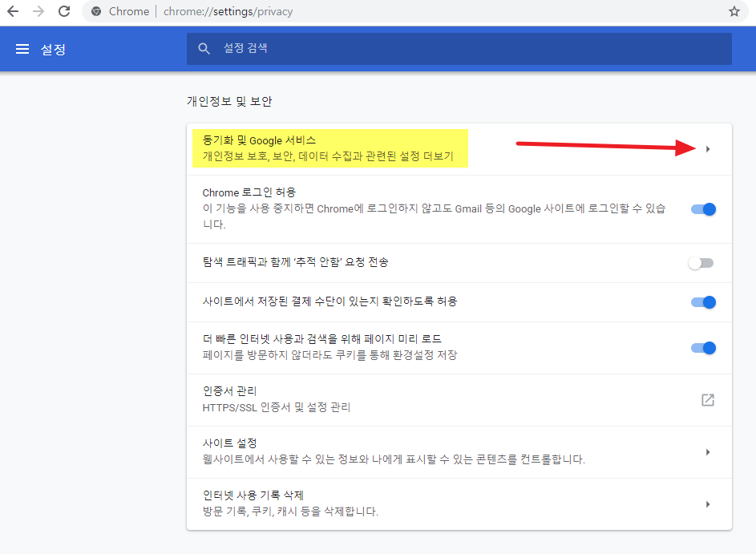Reload the page with the refresh icon
Image resolution: width=756 pixels, height=554 pixels.
[64, 11]
